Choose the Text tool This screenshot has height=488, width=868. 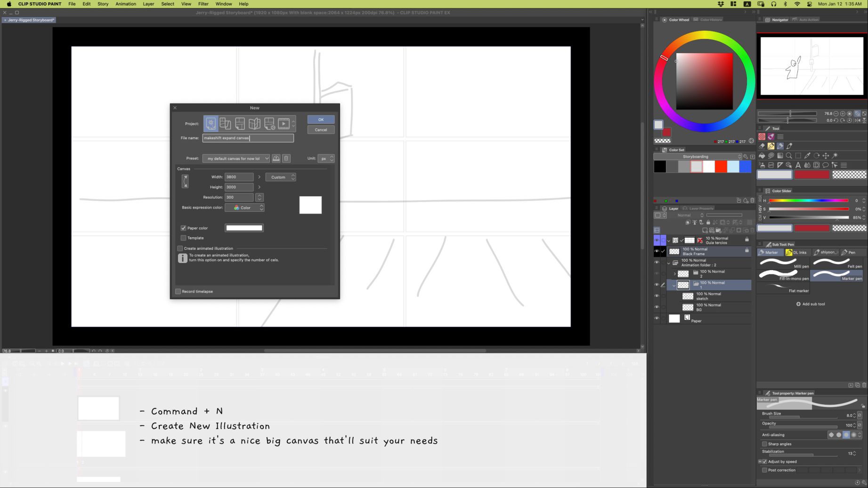click(798, 165)
